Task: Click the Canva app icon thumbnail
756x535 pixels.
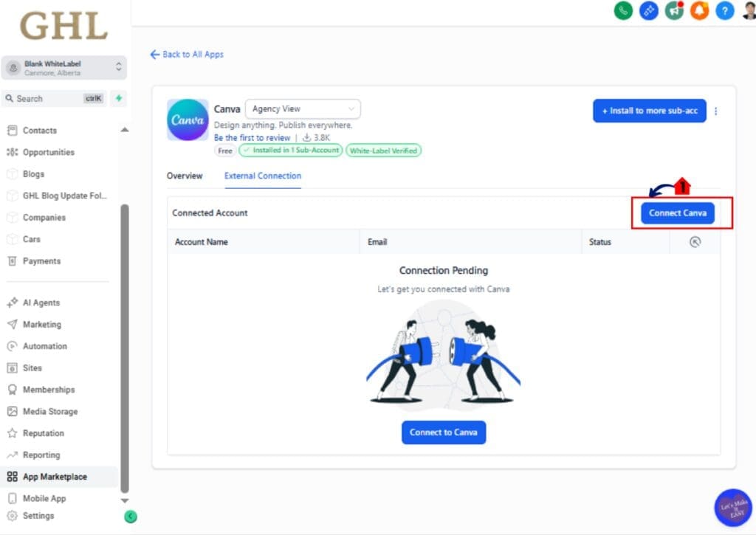Action: pyautogui.click(x=188, y=119)
